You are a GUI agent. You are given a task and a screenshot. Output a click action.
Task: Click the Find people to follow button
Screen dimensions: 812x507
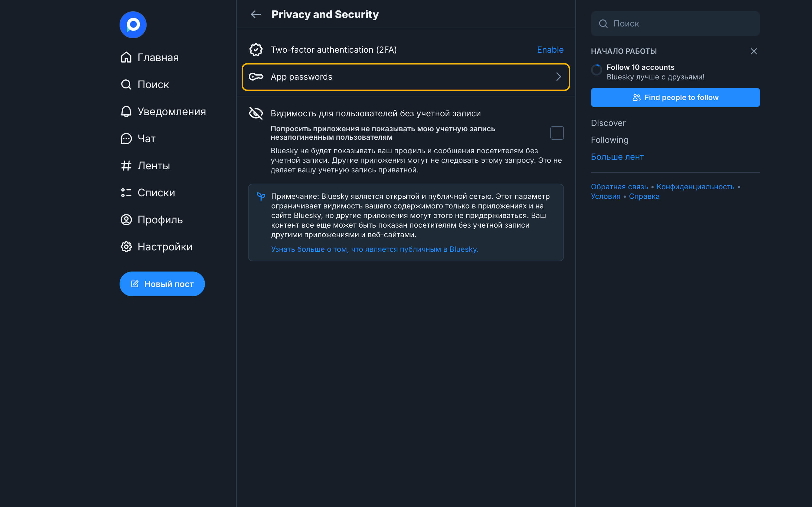675,97
